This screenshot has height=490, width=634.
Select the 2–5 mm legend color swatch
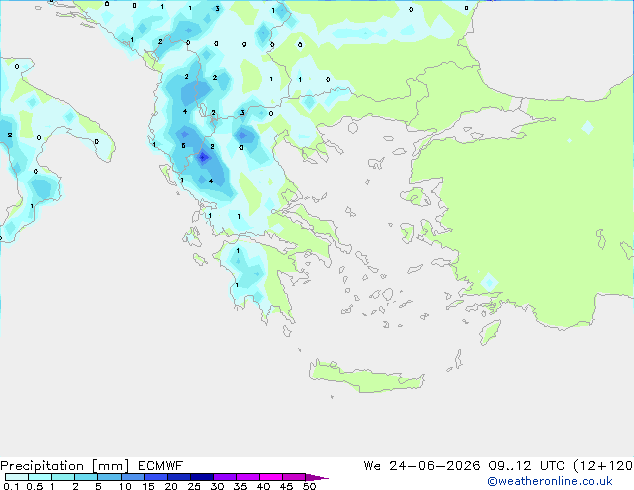86,477
